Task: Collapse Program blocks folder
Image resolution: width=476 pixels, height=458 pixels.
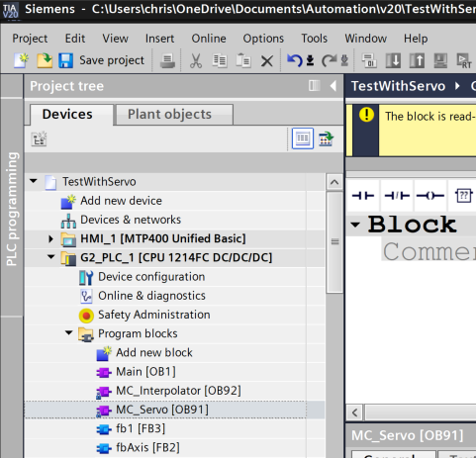Action: (x=69, y=332)
